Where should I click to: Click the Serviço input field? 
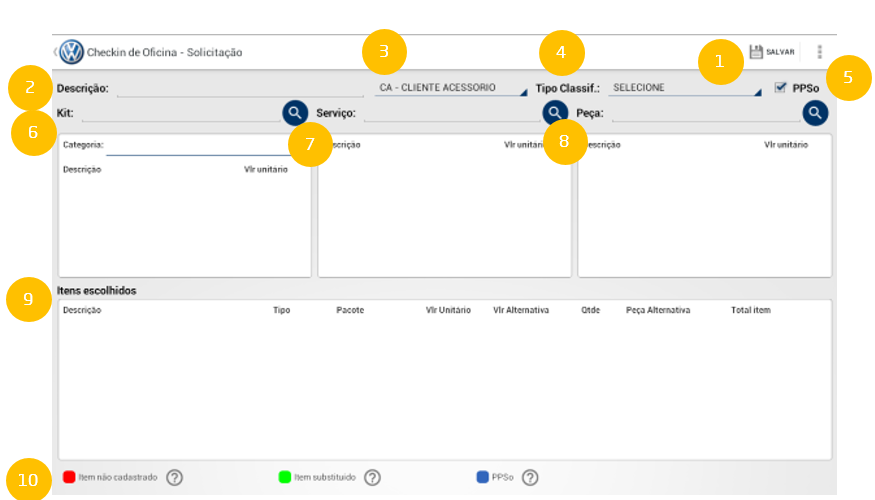452,113
